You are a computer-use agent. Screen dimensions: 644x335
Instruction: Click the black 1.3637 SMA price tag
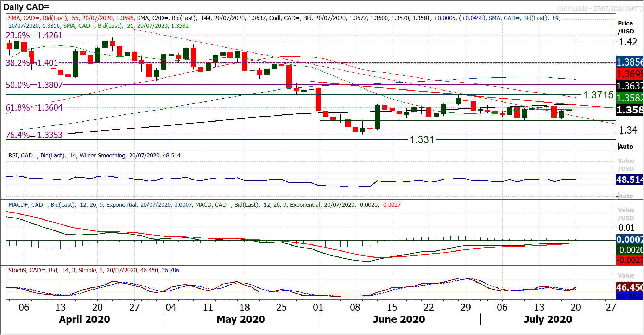click(x=630, y=86)
